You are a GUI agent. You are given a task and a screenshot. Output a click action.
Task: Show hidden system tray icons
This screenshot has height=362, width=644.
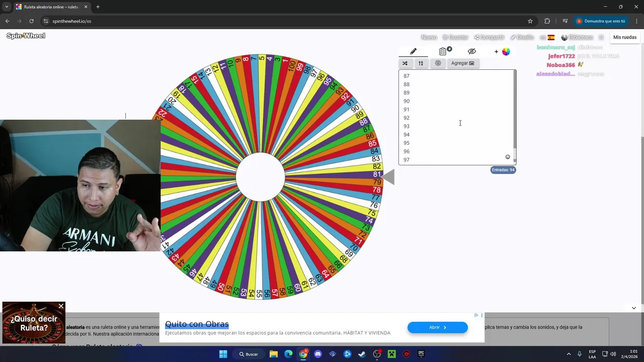coord(569,354)
